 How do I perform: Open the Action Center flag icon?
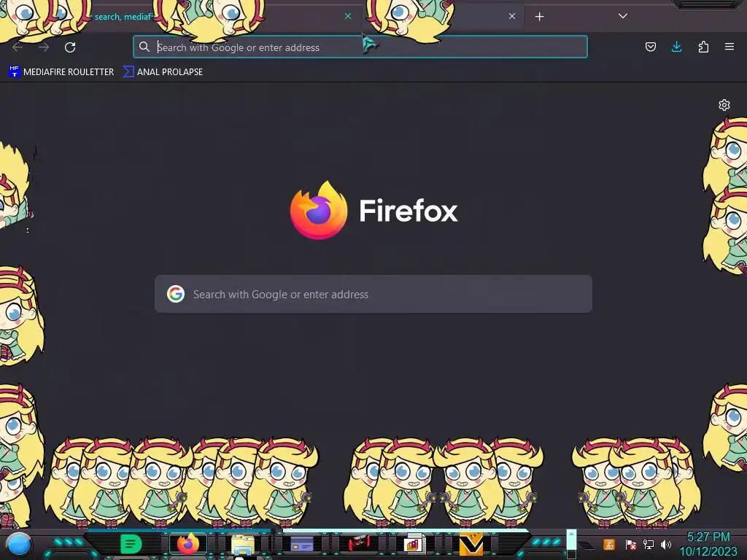point(630,544)
